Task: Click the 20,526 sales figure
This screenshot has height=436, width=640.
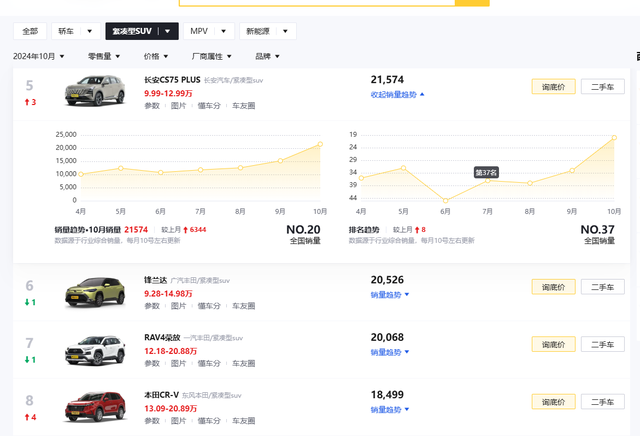Action: pyautogui.click(x=387, y=280)
